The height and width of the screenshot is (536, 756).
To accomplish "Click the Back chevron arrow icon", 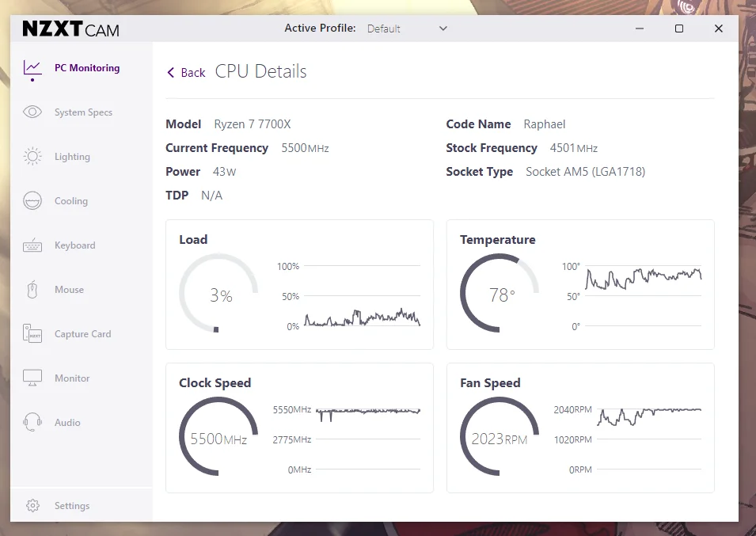I will click(x=170, y=72).
